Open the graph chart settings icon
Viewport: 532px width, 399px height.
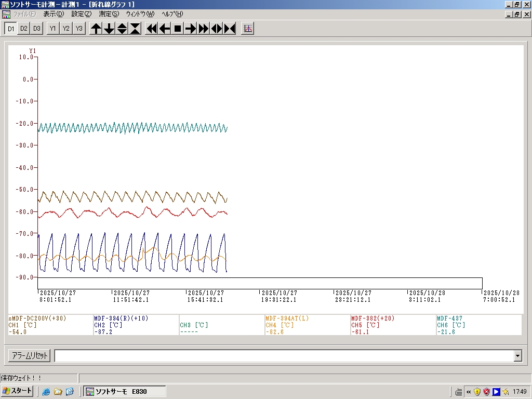click(x=248, y=29)
